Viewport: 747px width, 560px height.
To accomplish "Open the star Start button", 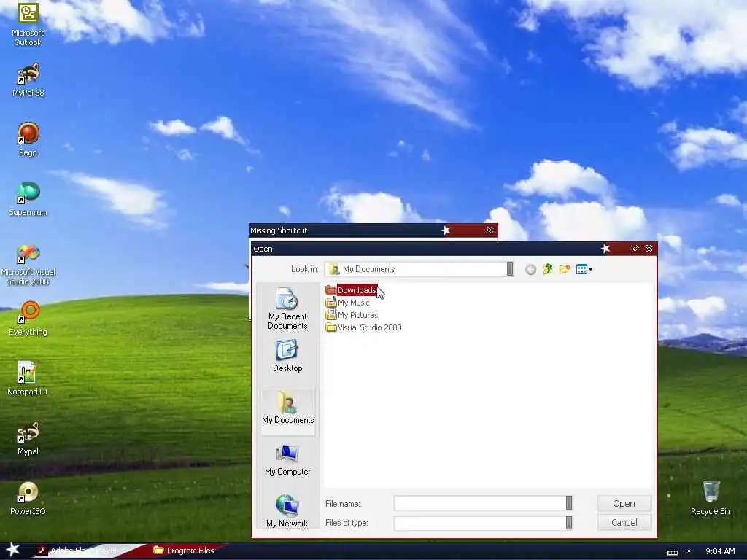I will (13, 551).
